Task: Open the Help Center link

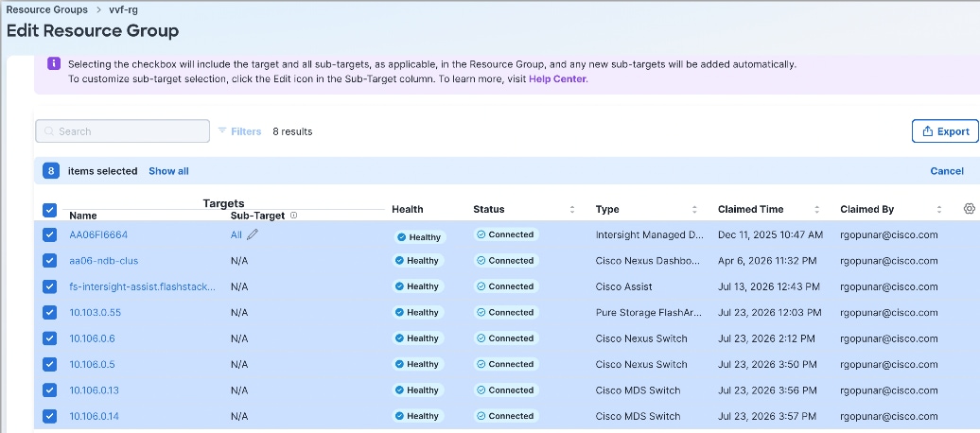Action: pos(557,78)
